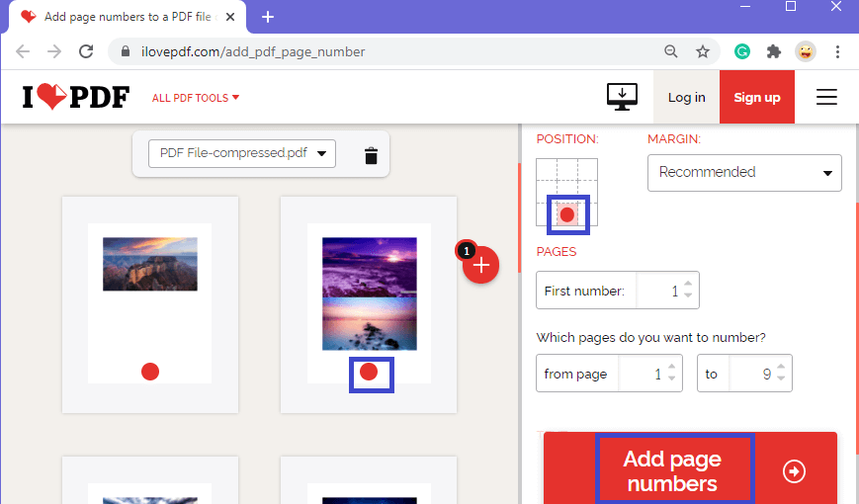
Task: Click the desktop app download icon
Action: click(x=622, y=96)
